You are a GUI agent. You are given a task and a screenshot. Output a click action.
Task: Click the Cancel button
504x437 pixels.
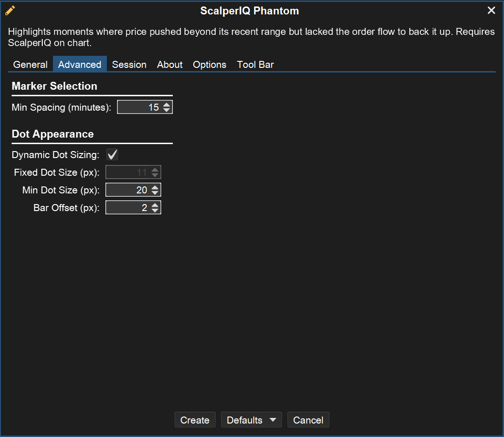pyautogui.click(x=308, y=420)
